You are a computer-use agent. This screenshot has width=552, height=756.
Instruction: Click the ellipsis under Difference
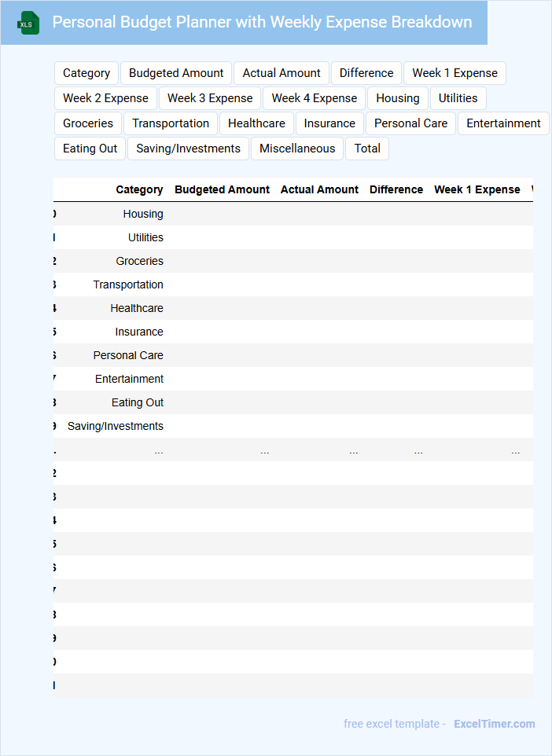point(418,452)
